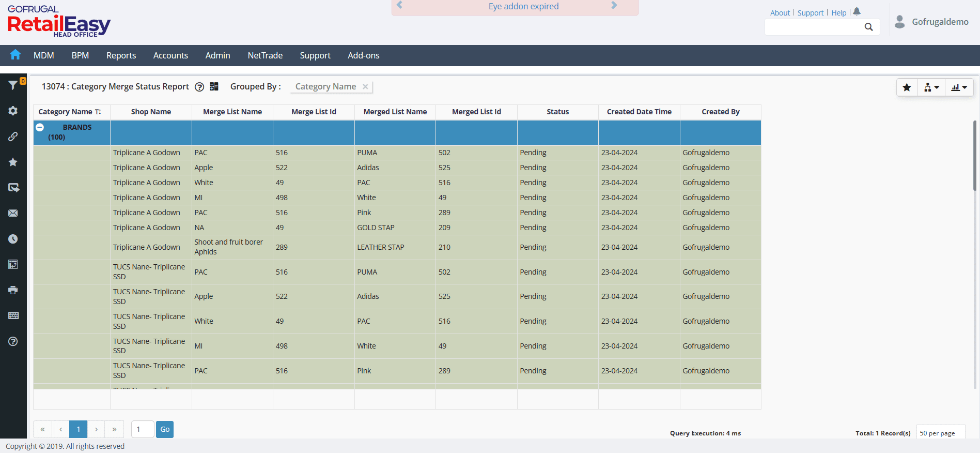Click the report help question mark icon

click(199, 87)
